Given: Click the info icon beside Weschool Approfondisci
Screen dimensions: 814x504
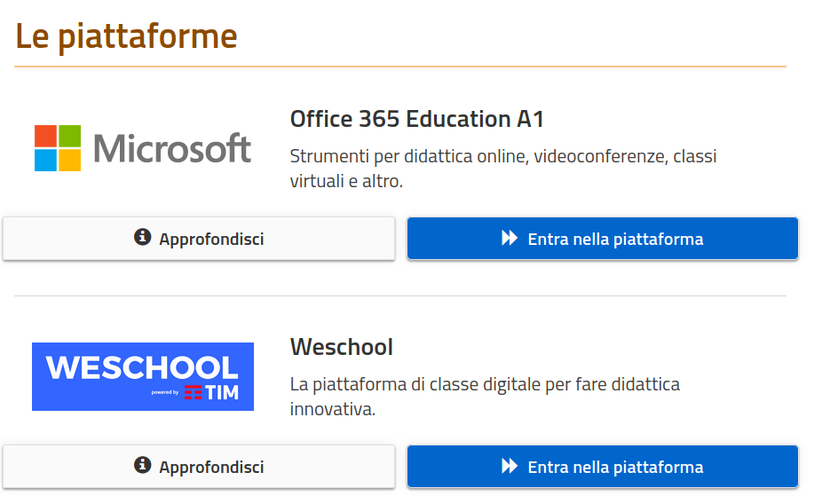Looking at the screenshot, I should click(x=142, y=465).
